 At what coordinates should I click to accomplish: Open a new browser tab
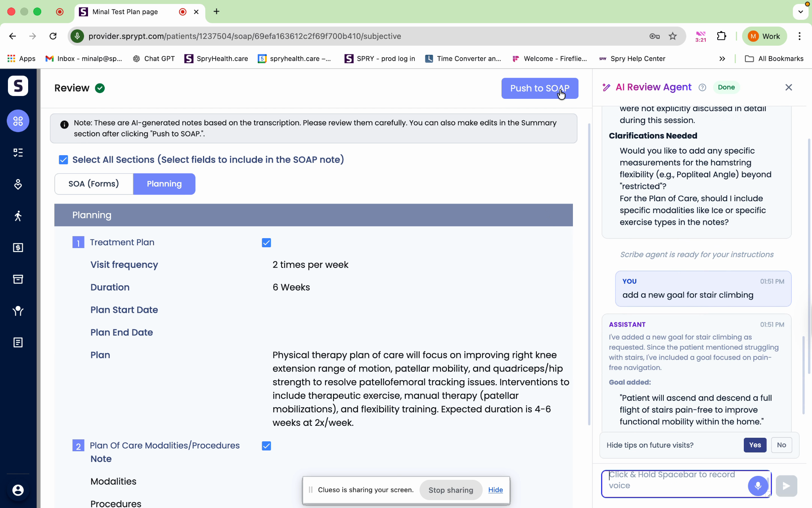[216, 12]
